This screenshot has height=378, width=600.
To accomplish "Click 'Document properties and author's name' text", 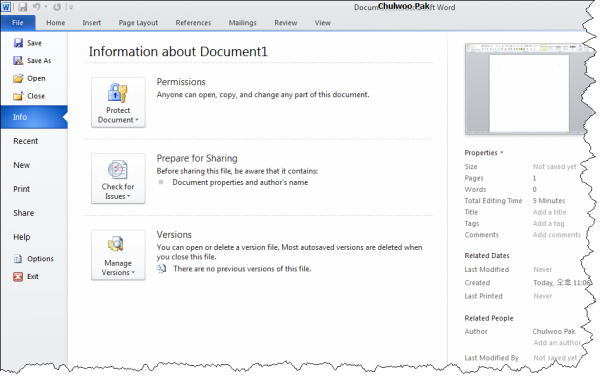I will tap(240, 182).
